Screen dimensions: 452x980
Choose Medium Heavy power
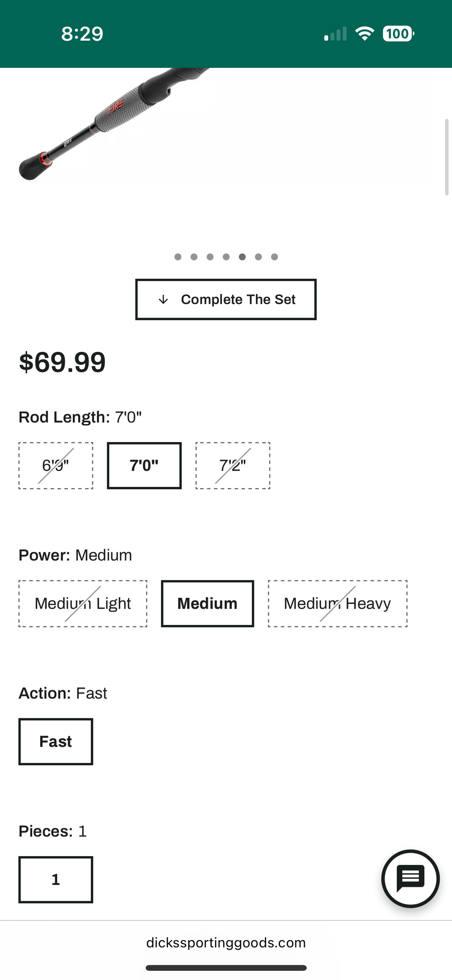(x=337, y=604)
